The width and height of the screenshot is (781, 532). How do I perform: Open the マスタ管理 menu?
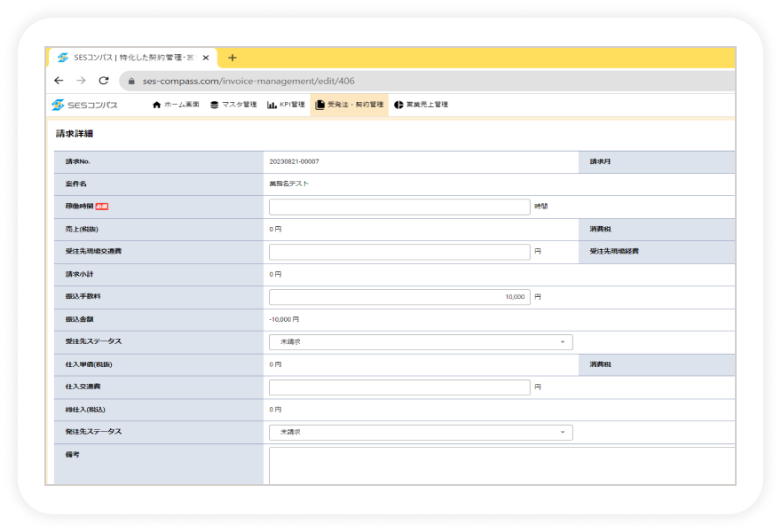[239, 105]
